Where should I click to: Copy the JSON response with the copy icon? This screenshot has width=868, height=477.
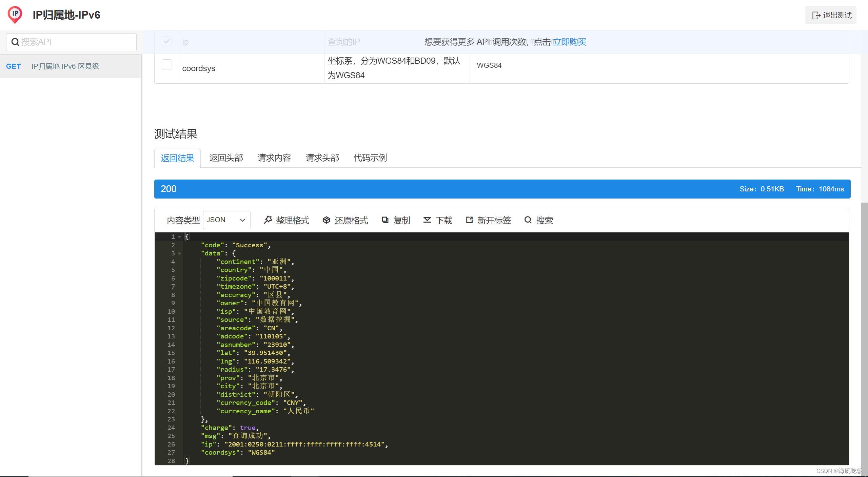385,220
